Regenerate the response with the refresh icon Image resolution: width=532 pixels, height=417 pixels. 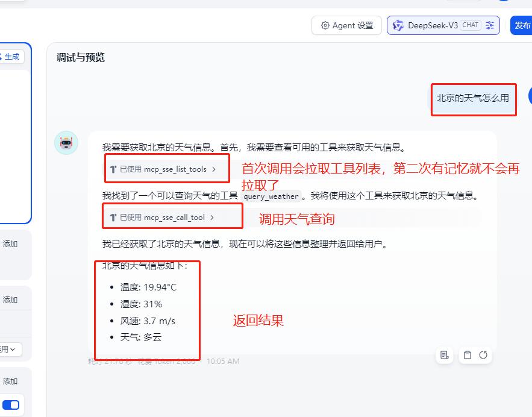(483, 355)
